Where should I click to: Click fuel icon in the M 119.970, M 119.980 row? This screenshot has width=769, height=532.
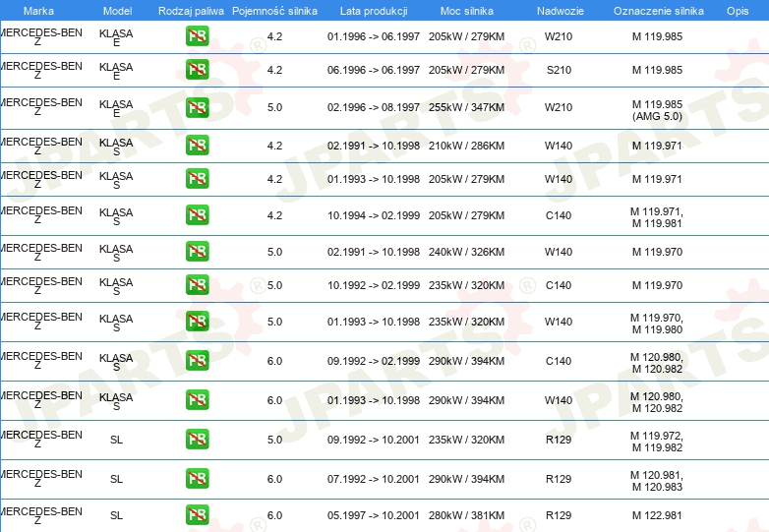(x=197, y=322)
